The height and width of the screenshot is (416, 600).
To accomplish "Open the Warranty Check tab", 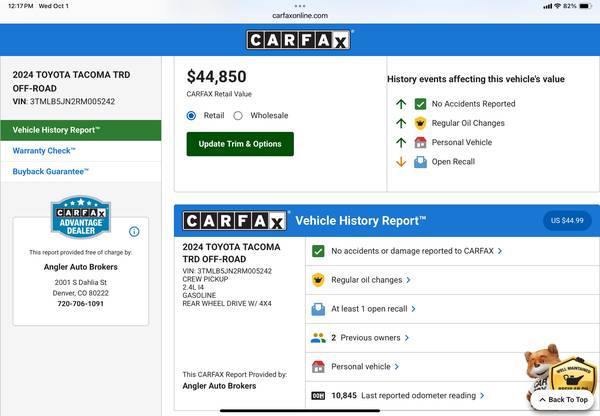I will coord(44,151).
